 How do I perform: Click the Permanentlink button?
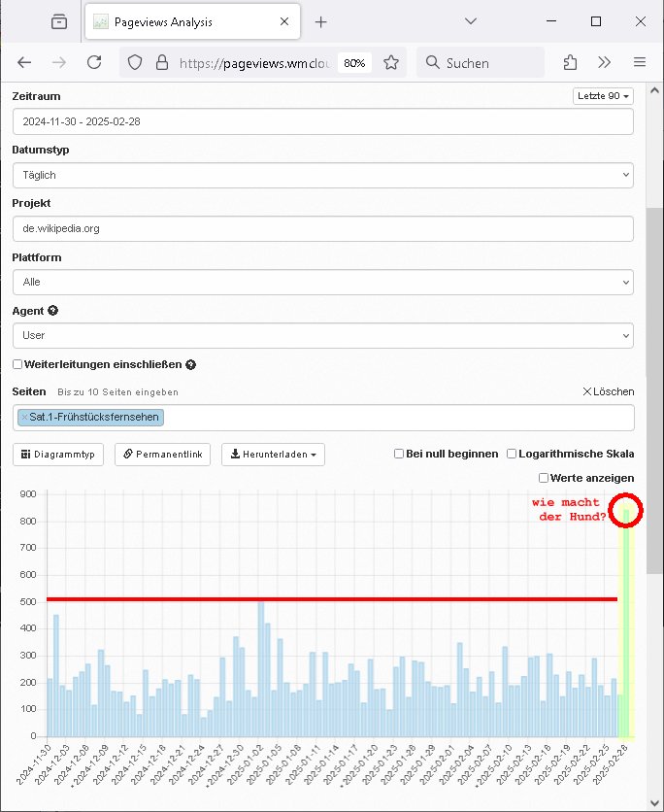tap(162, 455)
